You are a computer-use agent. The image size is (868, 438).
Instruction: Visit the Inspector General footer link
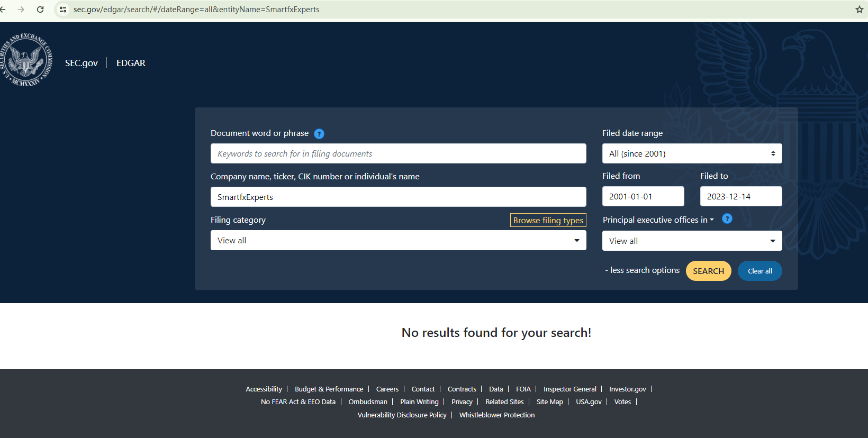point(570,389)
